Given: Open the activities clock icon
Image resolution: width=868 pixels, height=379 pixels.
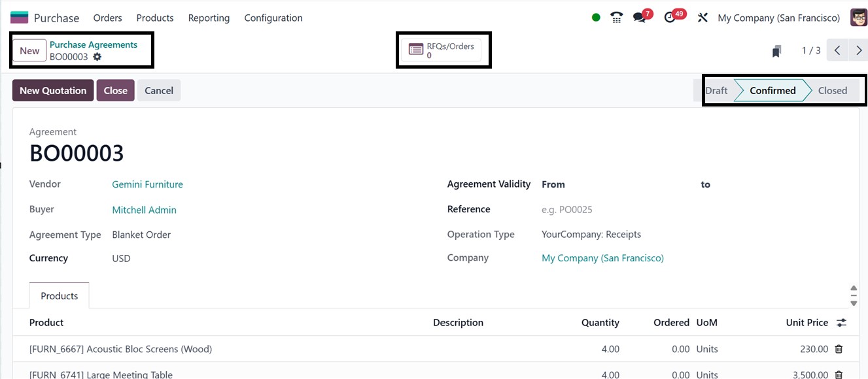Looking at the screenshot, I should tap(670, 18).
